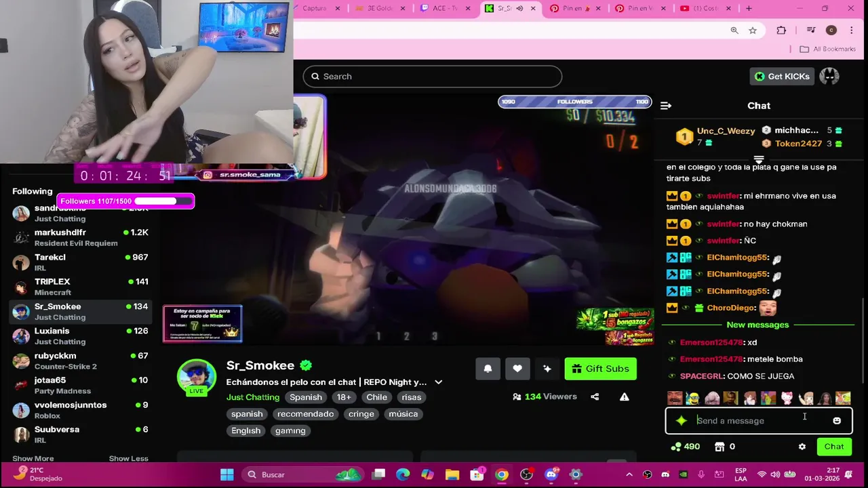Switch to the ACE Twitch browser tab
868x488 pixels.
pyautogui.click(x=446, y=8)
